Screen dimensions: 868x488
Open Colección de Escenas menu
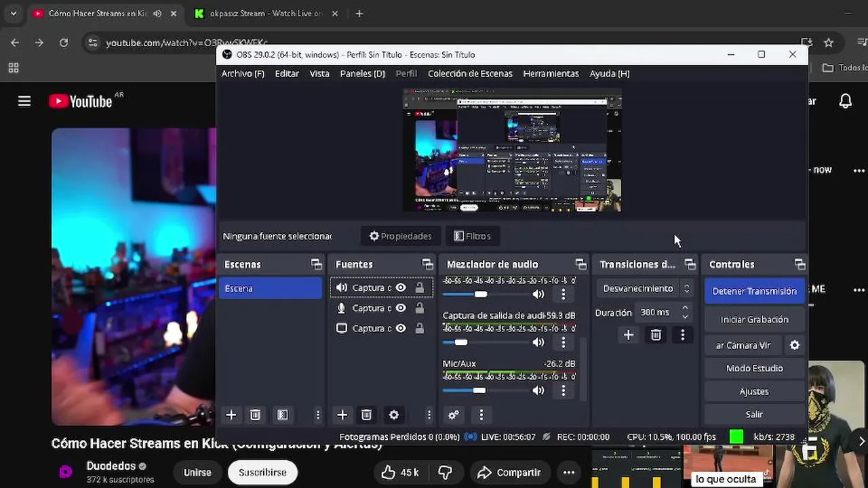click(x=470, y=73)
